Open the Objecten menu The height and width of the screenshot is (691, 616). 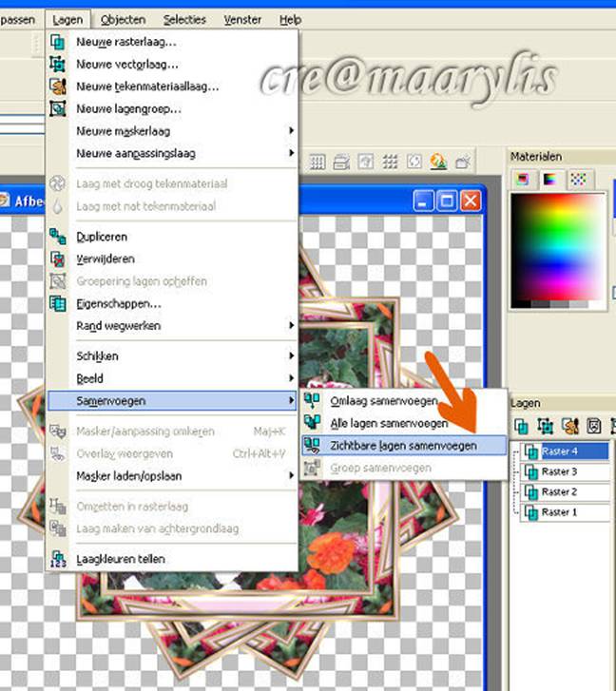tap(123, 20)
